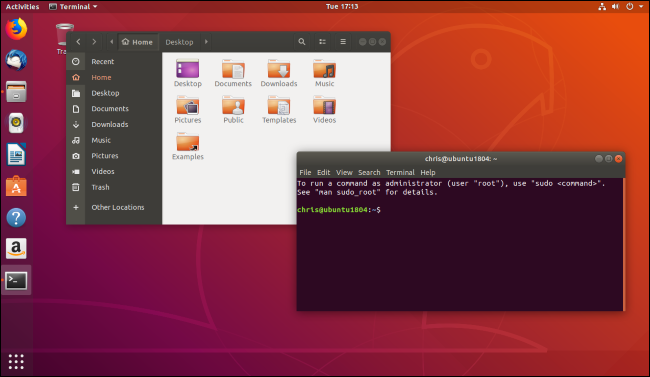Open the Search menu in Terminal
The image size is (650, 377).
[369, 172]
